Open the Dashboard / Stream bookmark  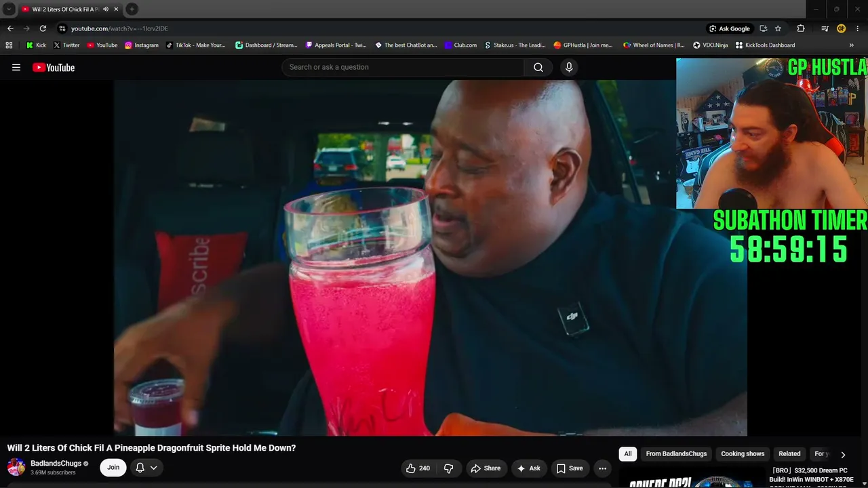(267, 45)
